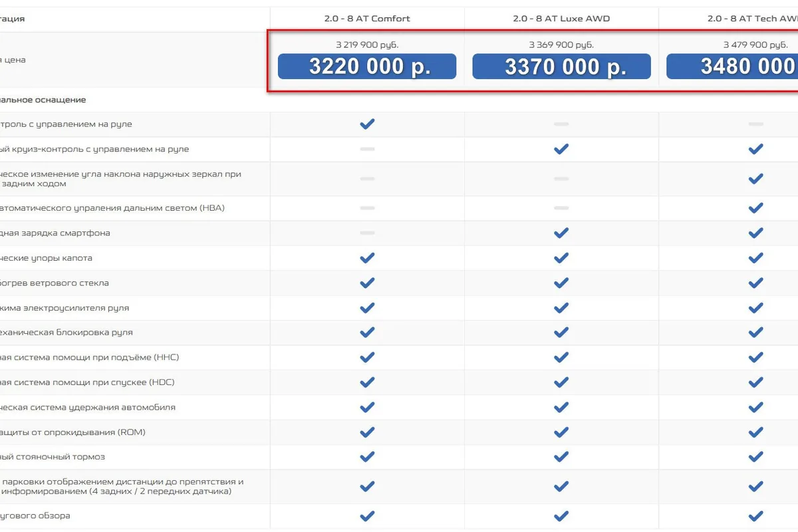The height and width of the screenshot is (532, 798).
Task: Pick Tech AWD checkmark in ROM row
Action: 755,432
